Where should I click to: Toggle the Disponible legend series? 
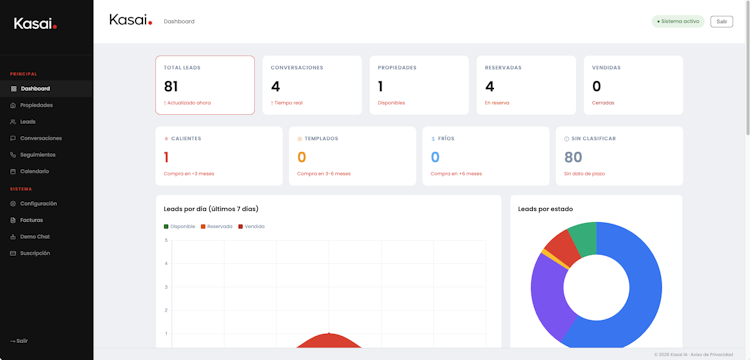coord(179,227)
